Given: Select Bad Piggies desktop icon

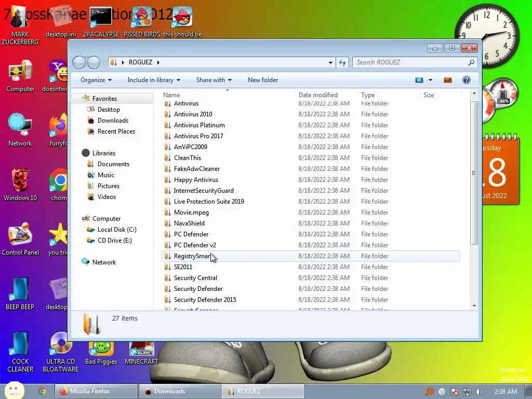Looking at the screenshot, I should coord(101,353).
